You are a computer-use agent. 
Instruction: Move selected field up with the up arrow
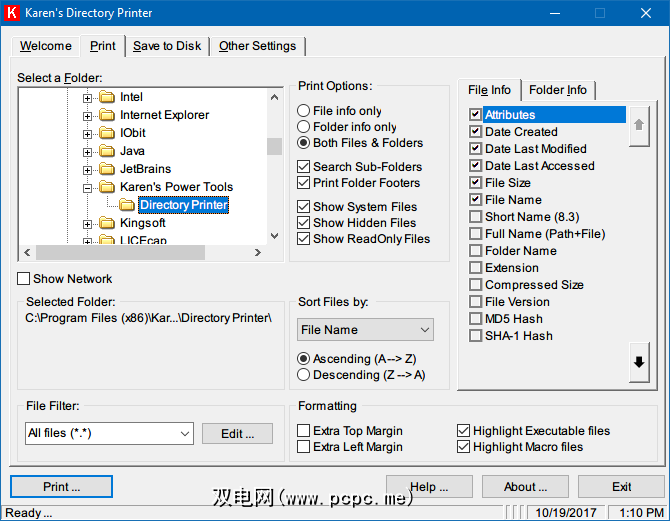tap(639, 125)
